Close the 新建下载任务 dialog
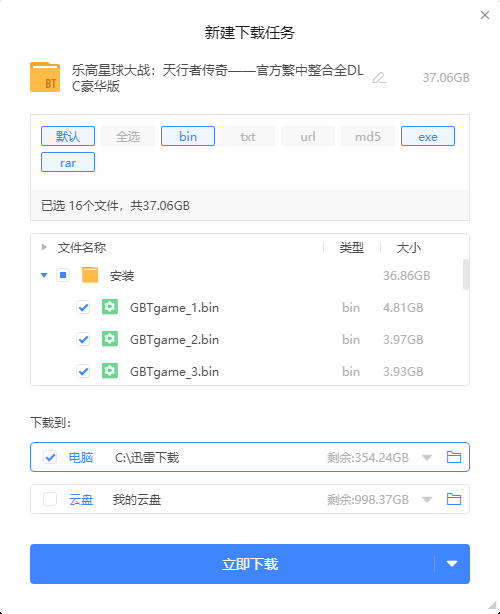The width and height of the screenshot is (500, 614). click(485, 15)
